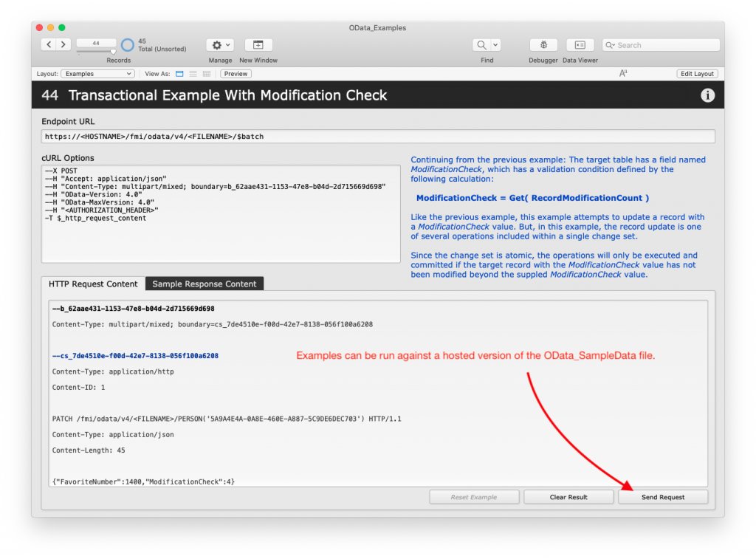Open the Data Viewer

[580, 44]
